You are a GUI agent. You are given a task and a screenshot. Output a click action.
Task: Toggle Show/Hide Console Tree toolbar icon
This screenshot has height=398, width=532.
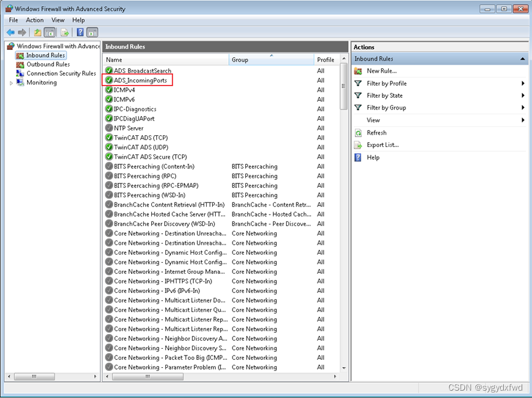[x=50, y=33]
